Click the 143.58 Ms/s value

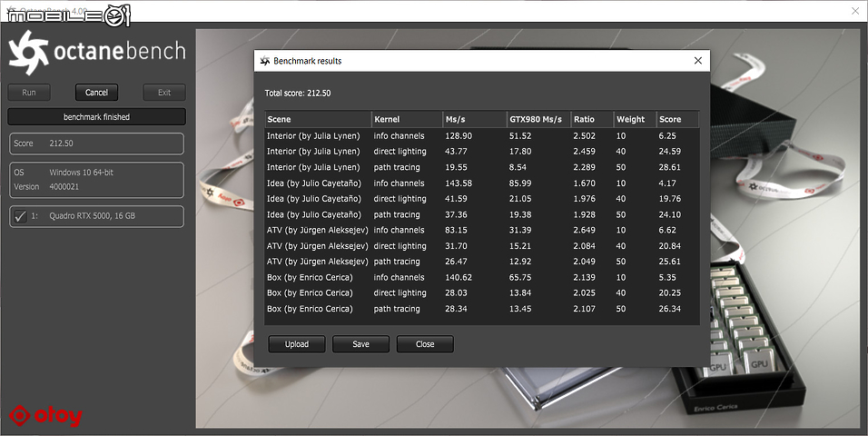pyautogui.click(x=459, y=183)
